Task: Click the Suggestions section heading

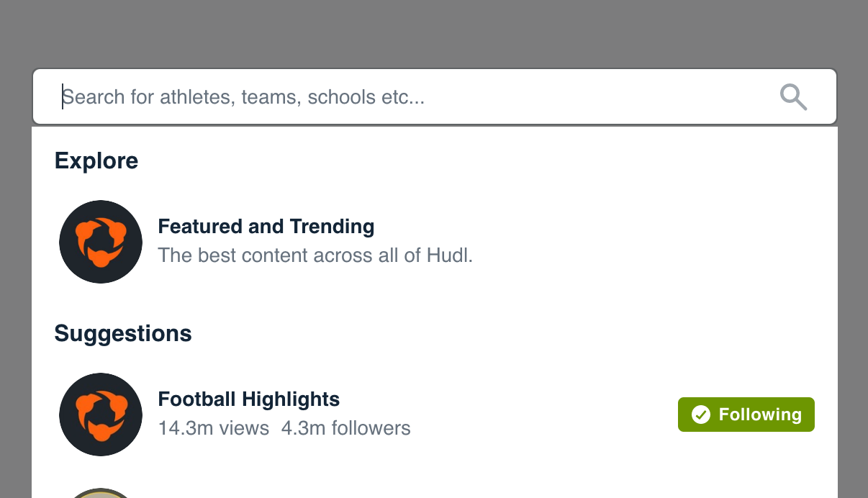Action: point(123,334)
